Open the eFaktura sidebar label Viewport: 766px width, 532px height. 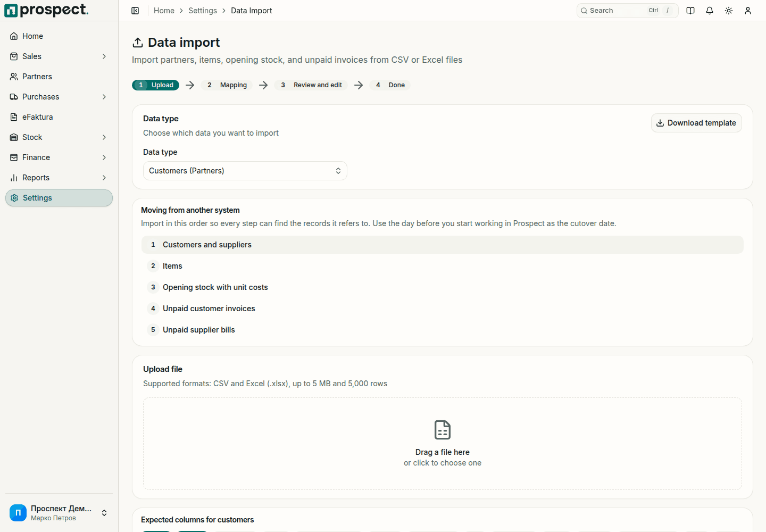click(x=38, y=117)
